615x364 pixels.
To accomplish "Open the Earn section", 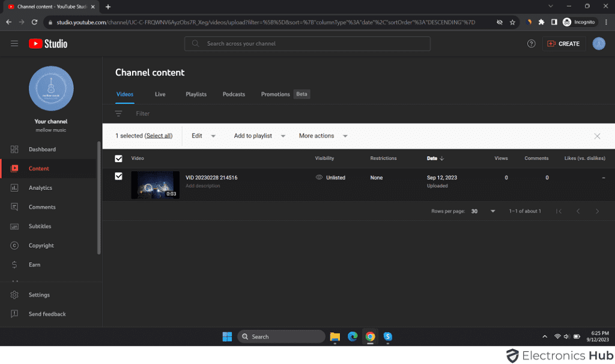I will click(x=35, y=264).
